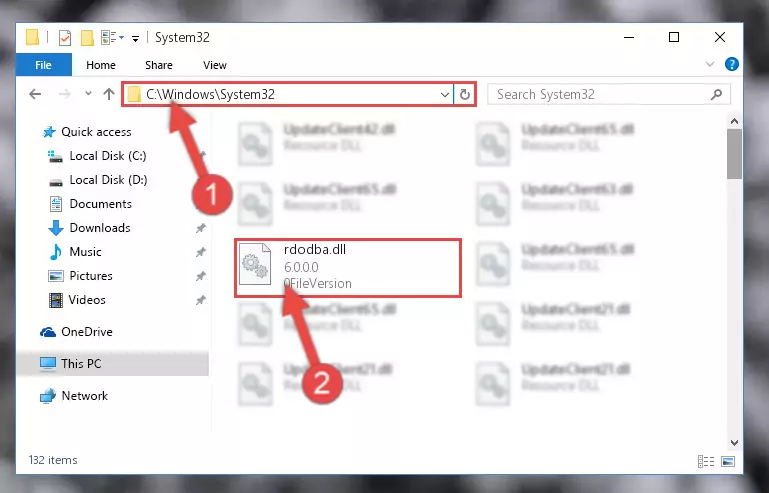Click the Back navigation arrow
Image resolution: width=769 pixels, height=493 pixels.
[x=35, y=94]
